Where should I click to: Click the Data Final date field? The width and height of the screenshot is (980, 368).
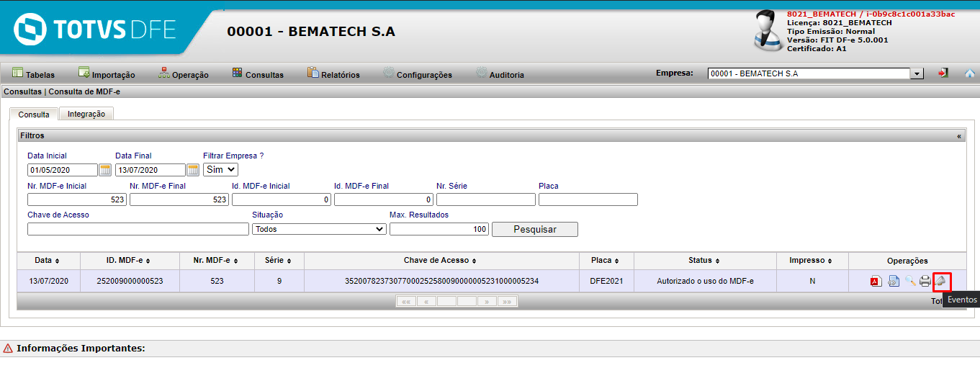[150, 170]
